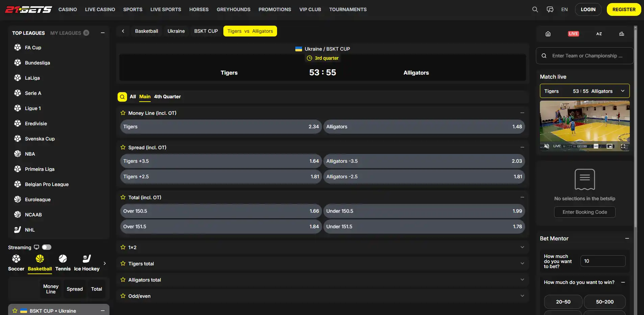Open the A-Z sports listing icon

(599, 34)
